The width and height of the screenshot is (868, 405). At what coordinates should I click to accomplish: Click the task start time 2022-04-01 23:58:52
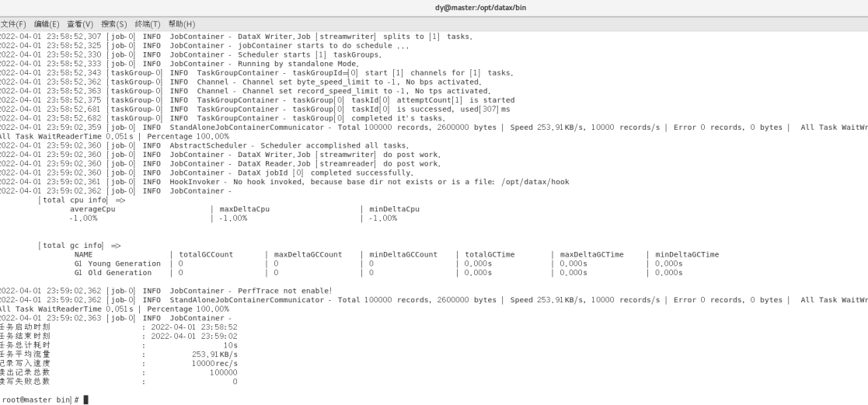[194, 327]
